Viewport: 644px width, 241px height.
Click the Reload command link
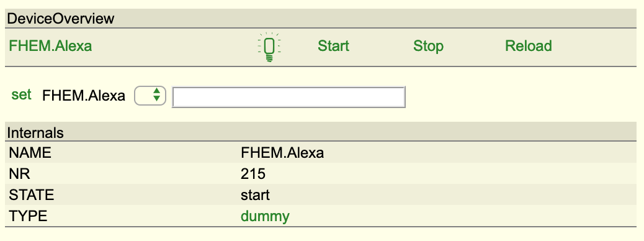pyautogui.click(x=528, y=46)
